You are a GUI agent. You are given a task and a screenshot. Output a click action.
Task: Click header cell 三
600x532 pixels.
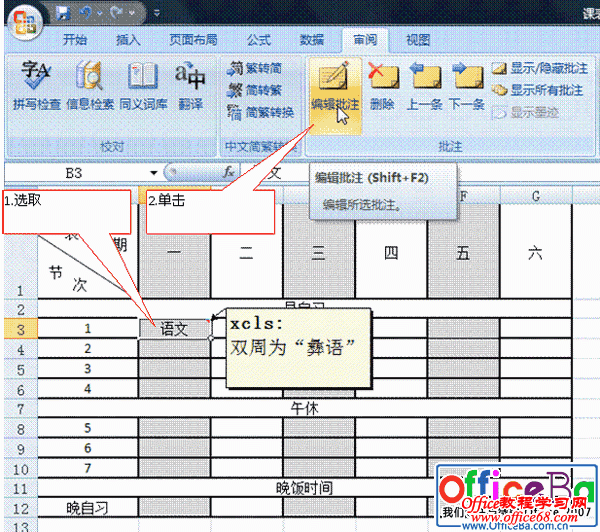click(318, 253)
